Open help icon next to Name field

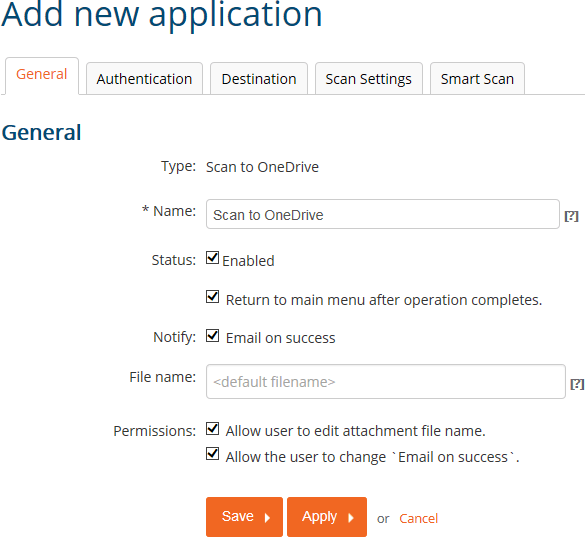coord(571,216)
